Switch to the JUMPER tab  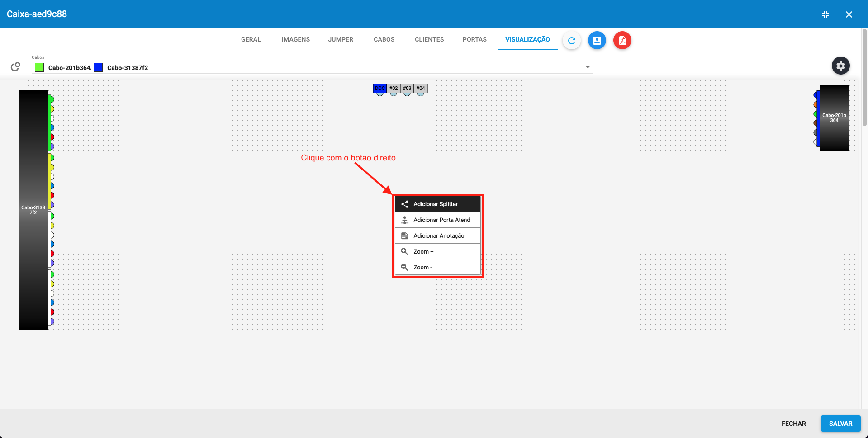[x=340, y=39]
